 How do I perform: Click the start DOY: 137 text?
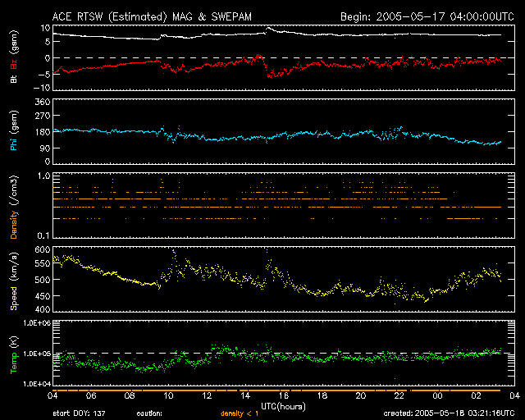[80, 414]
